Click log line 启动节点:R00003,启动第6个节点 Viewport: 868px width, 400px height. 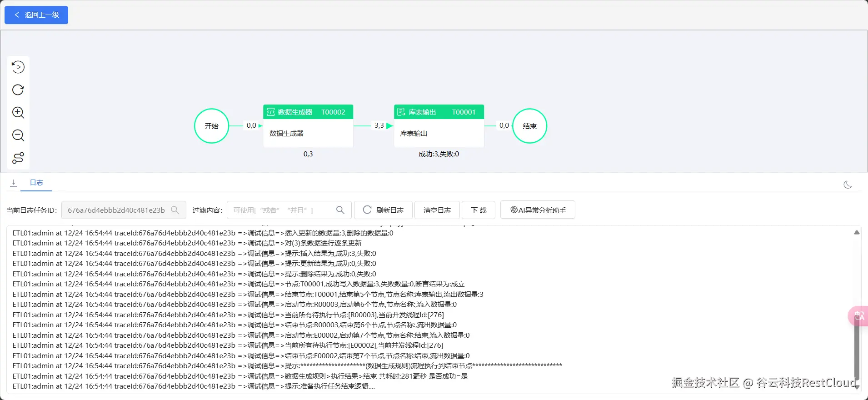tap(234, 305)
